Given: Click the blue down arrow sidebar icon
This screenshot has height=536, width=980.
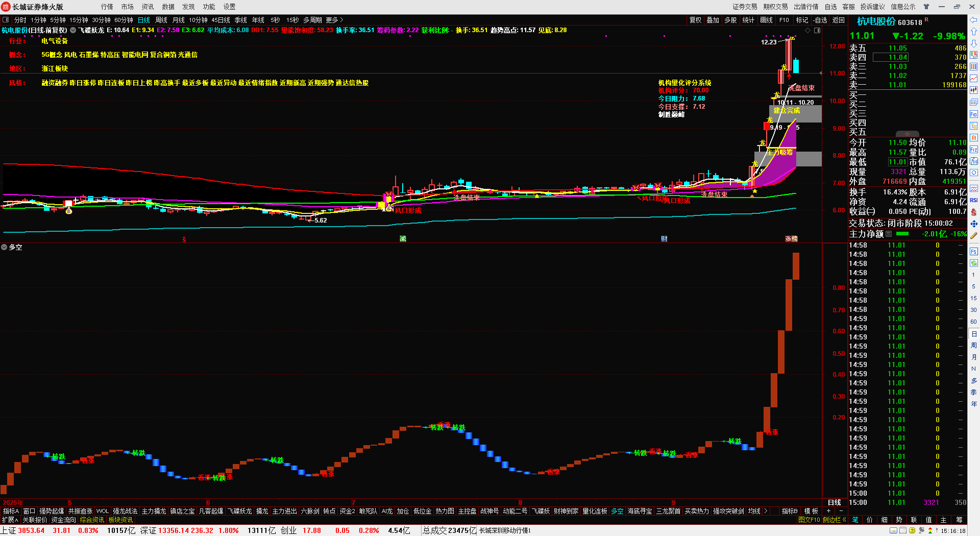Looking at the screenshot, I should (974, 43).
